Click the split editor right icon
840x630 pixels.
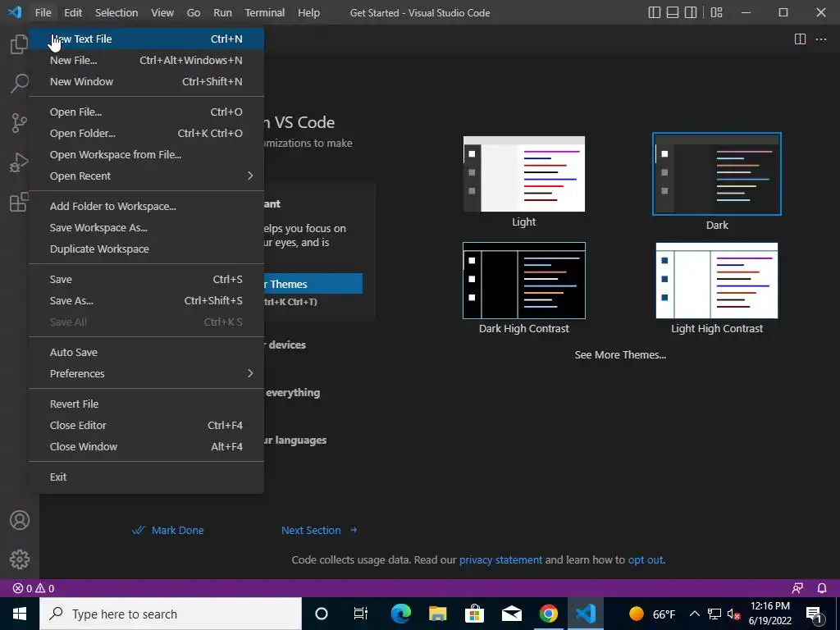[800, 39]
